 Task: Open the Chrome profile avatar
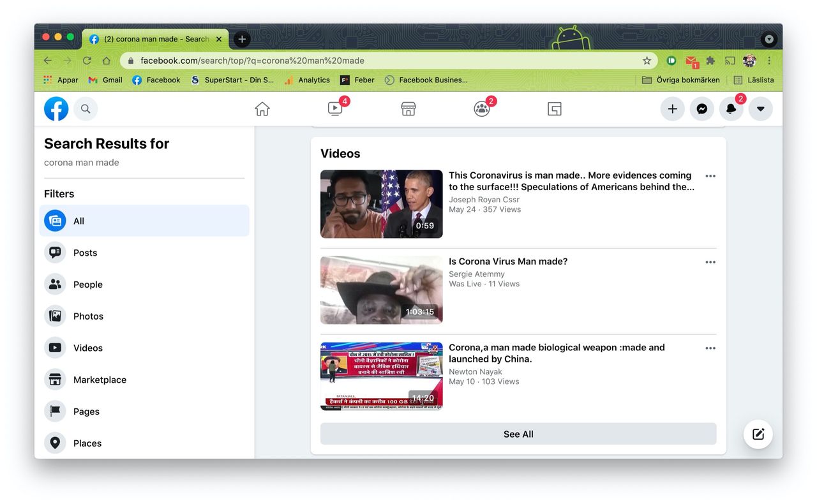pos(749,61)
